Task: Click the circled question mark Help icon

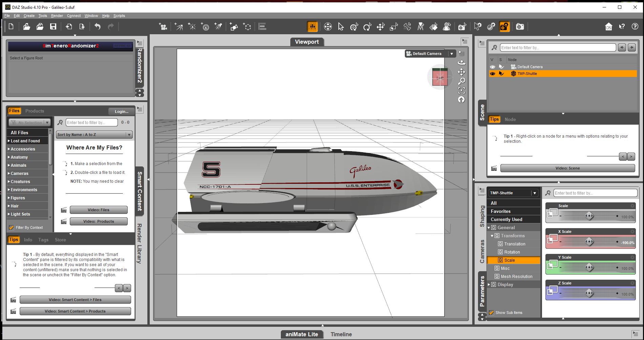Action: (x=635, y=26)
